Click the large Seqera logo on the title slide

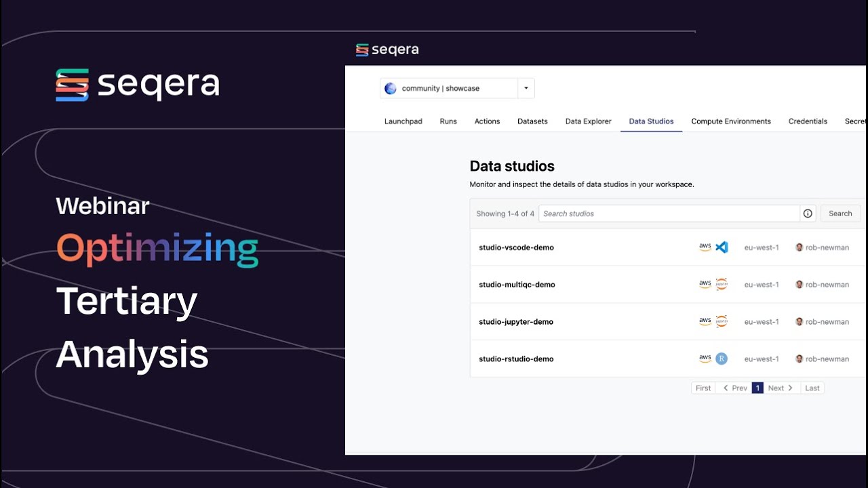coord(138,85)
